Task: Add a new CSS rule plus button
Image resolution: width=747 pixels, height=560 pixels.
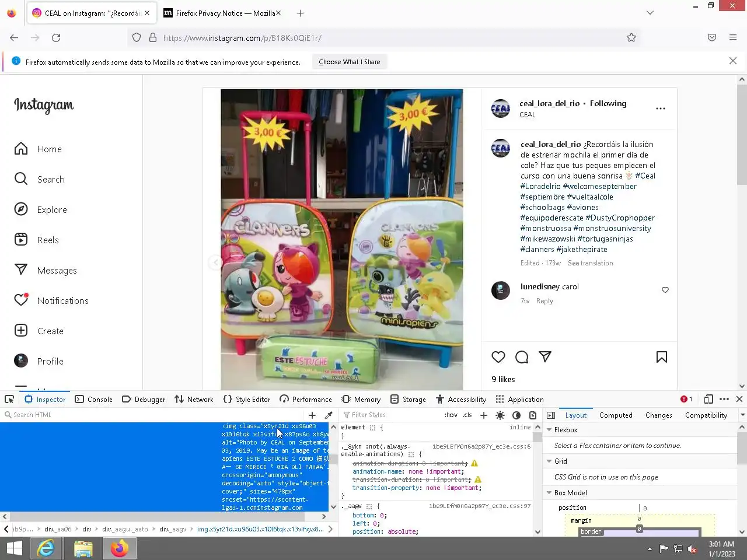Action: point(484,415)
